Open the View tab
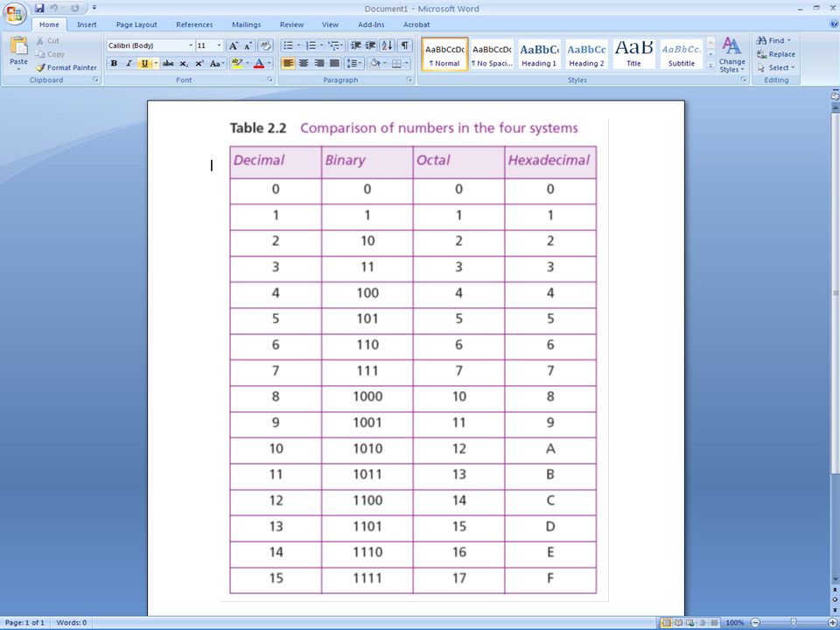840x630 pixels. 330,24
